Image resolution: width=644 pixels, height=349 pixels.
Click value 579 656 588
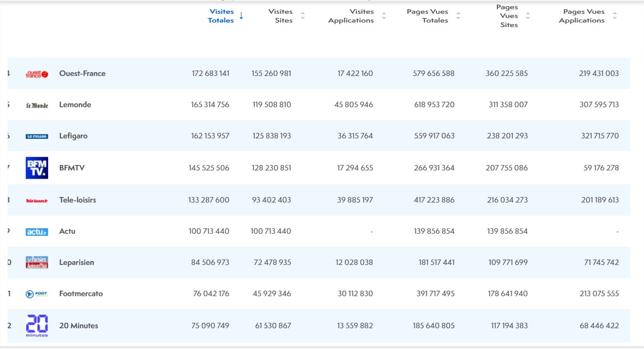click(x=434, y=74)
